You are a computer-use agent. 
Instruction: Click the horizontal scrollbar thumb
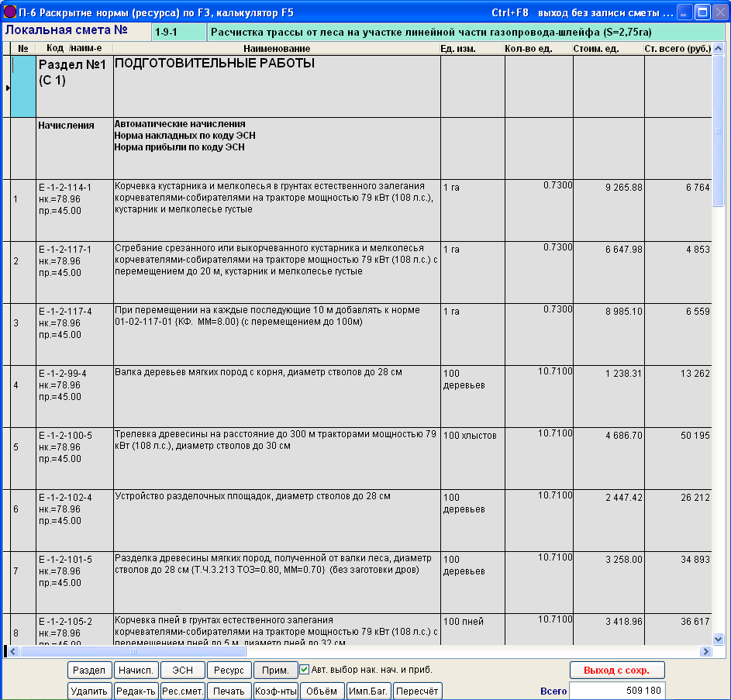point(133,651)
